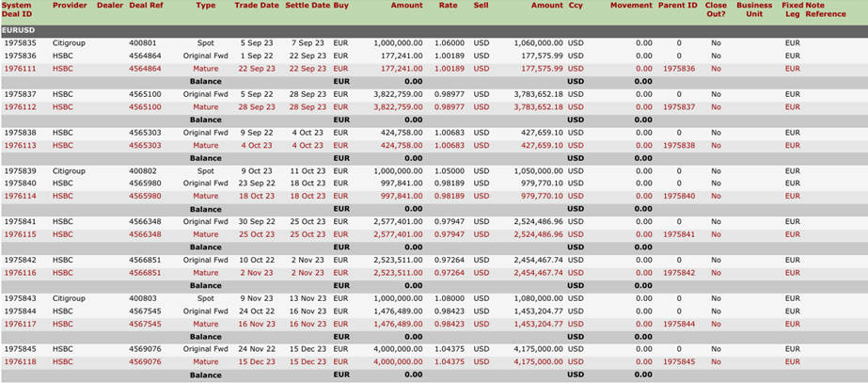The width and height of the screenshot is (868, 383).
Task: Open mature deal ID 1976113
Action: pyautogui.click(x=21, y=145)
